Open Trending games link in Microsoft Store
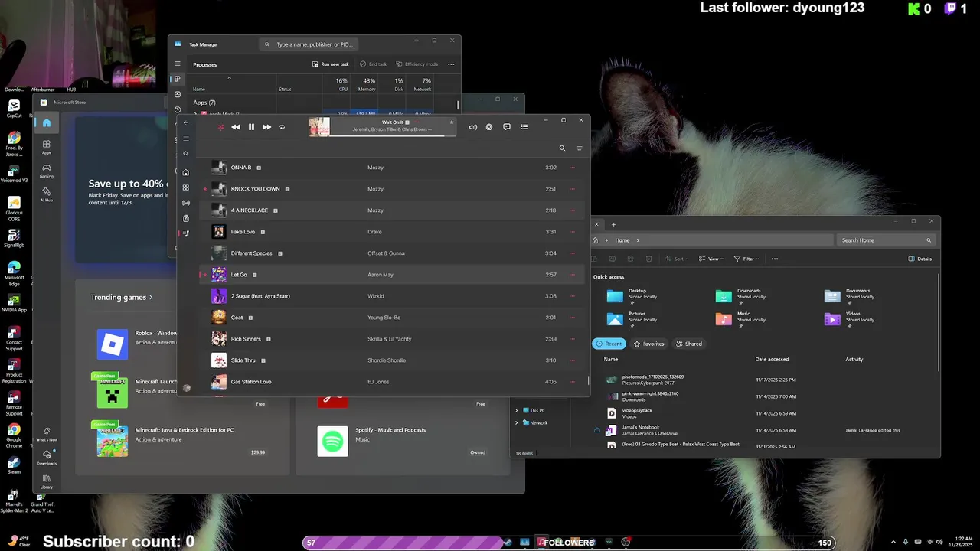This screenshot has width=980, height=551. coord(122,297)
